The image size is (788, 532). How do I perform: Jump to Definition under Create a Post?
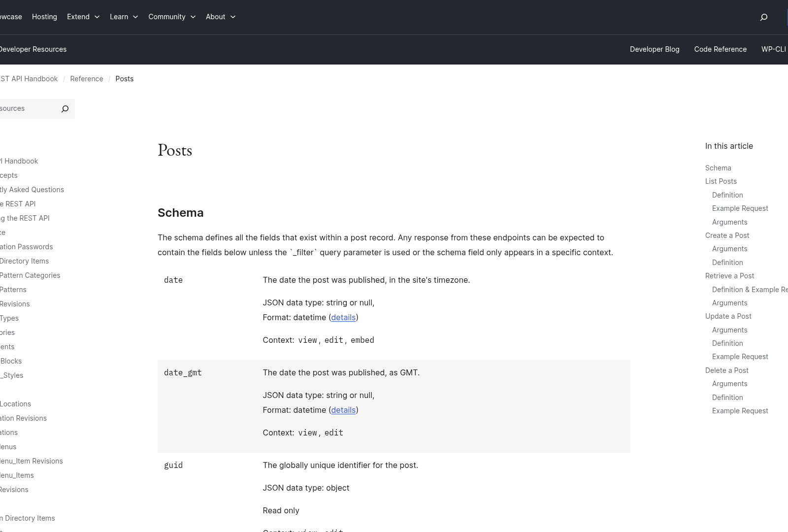click(x=727, y=263)
